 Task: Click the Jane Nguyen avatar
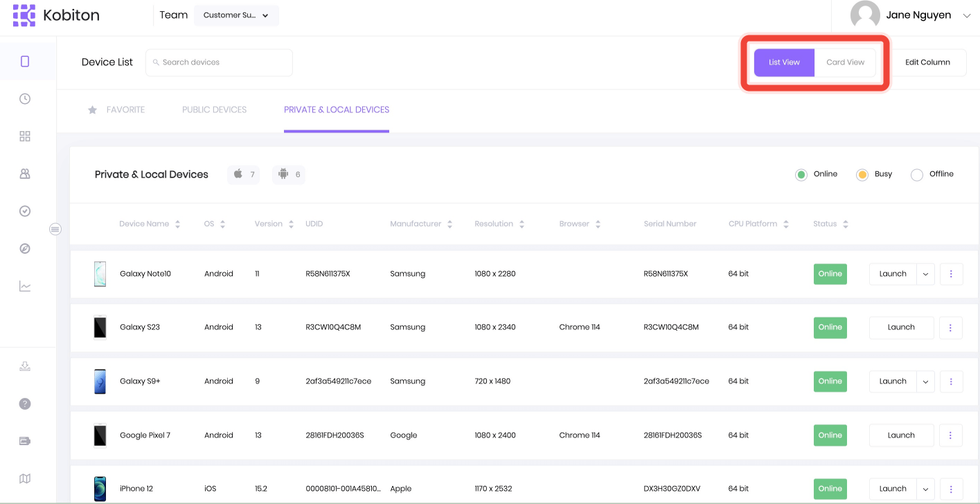tap(865, 15)
